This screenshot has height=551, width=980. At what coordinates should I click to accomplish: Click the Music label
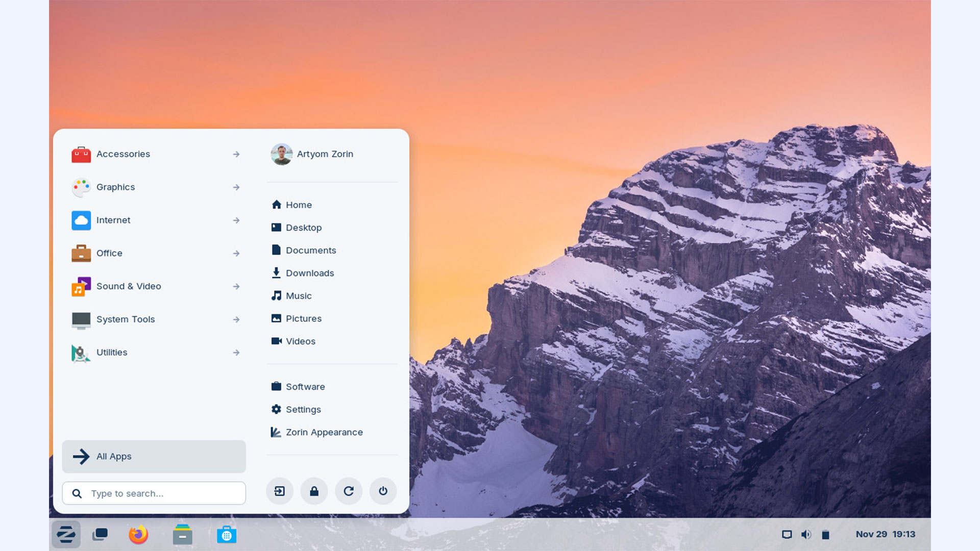[299, 296]
